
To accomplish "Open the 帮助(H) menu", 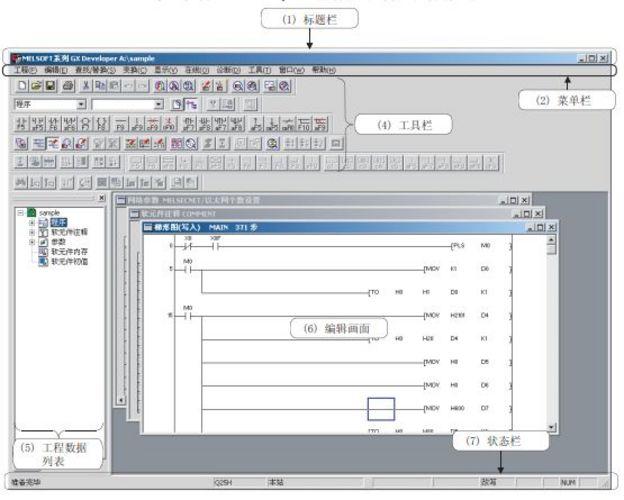I will [324, 70].
